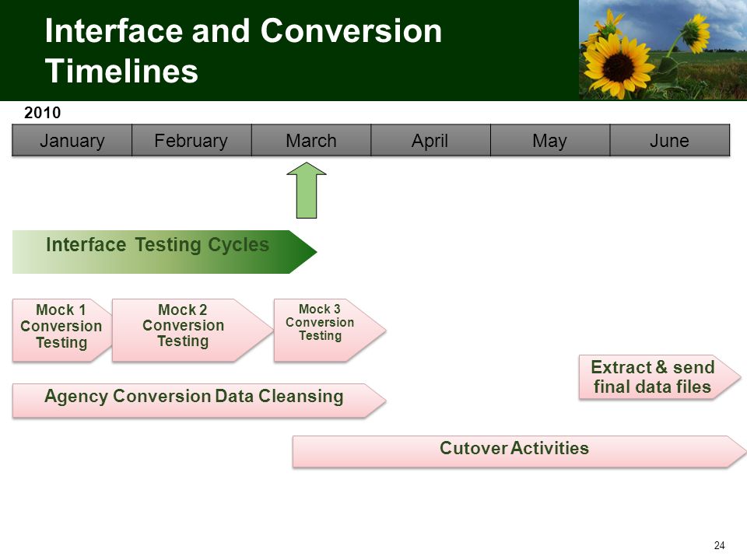Click the Extract & send final data files arrow

(x=660, y=377)
